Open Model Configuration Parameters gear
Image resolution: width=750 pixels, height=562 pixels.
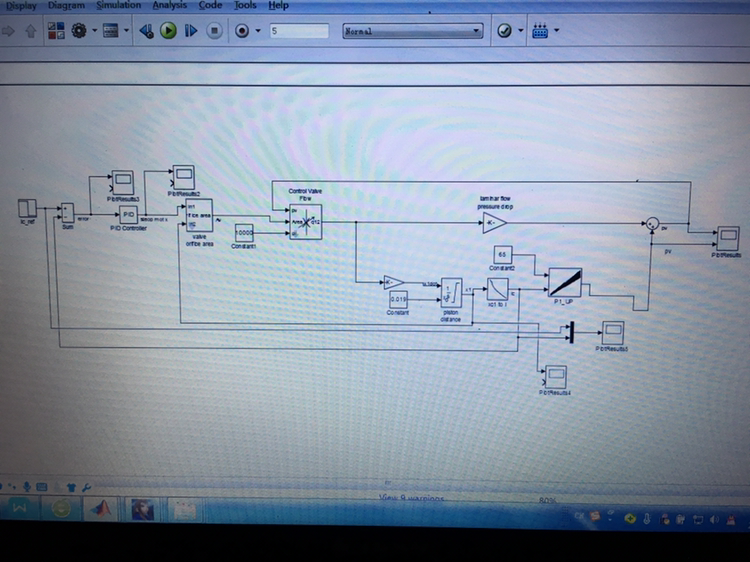tap(79, 31)
